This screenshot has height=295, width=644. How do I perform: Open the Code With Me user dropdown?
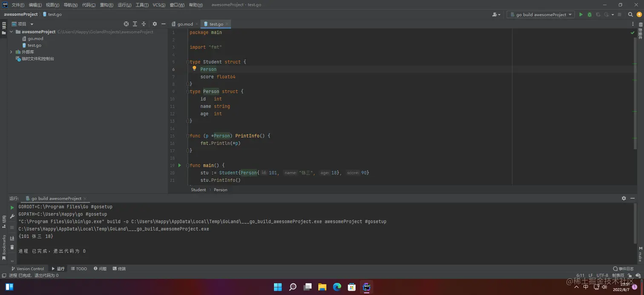pyautogui.click(x=496, y=14)
